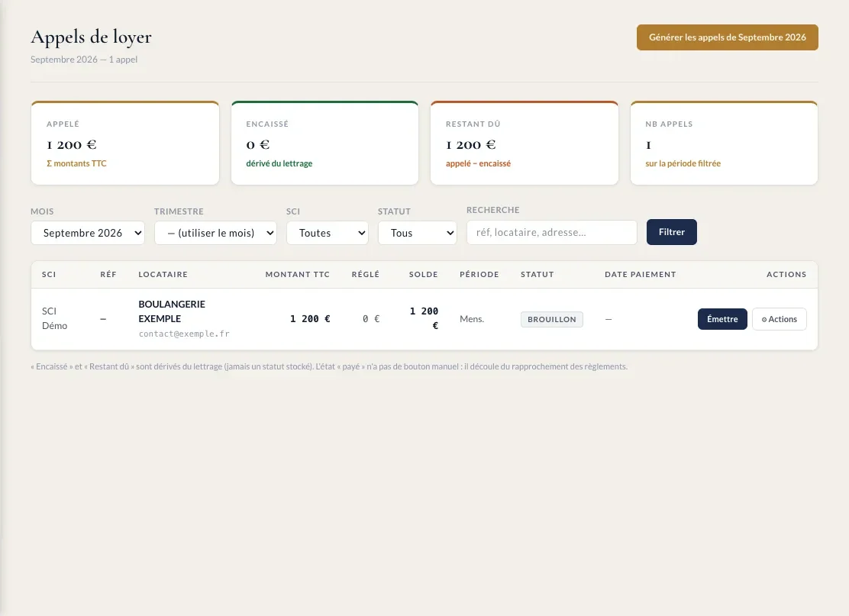The width and height of the screenshot is (849, 616).
Task: Open the Trimestre dropdown
Action: point(215,233)
